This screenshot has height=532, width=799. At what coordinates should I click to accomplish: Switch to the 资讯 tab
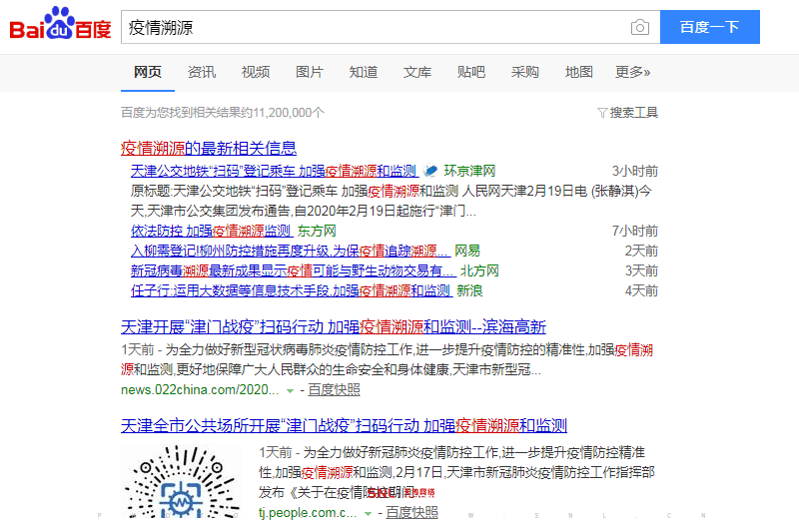pos(202,72)
